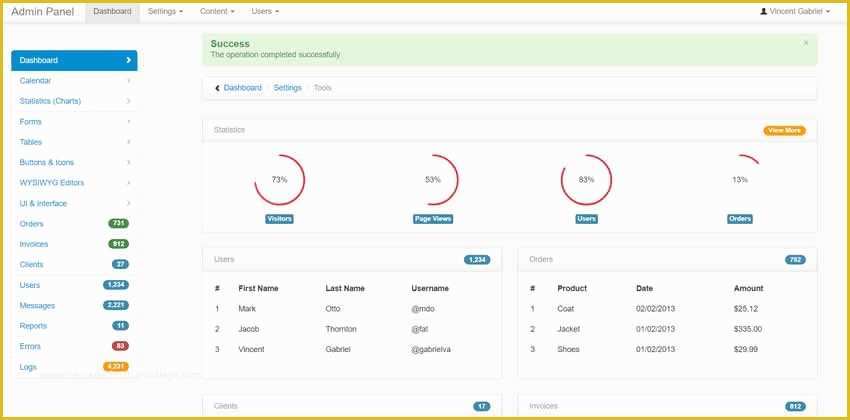Viewport: 850px width, 420px height.
Task: Open Dashboard in the sidebar
Action: pyautogui.click(x=74, y=60)
